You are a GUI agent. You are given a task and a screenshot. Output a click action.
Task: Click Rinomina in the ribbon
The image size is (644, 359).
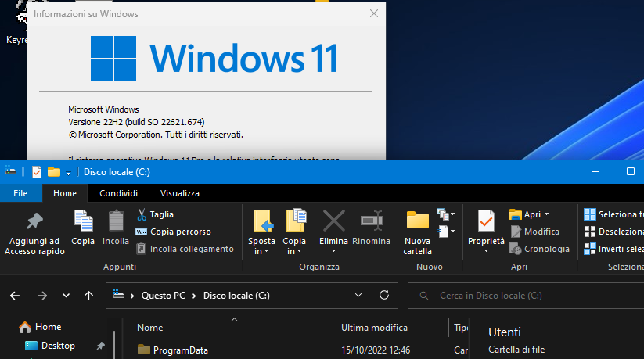click(x=371, y=228)
